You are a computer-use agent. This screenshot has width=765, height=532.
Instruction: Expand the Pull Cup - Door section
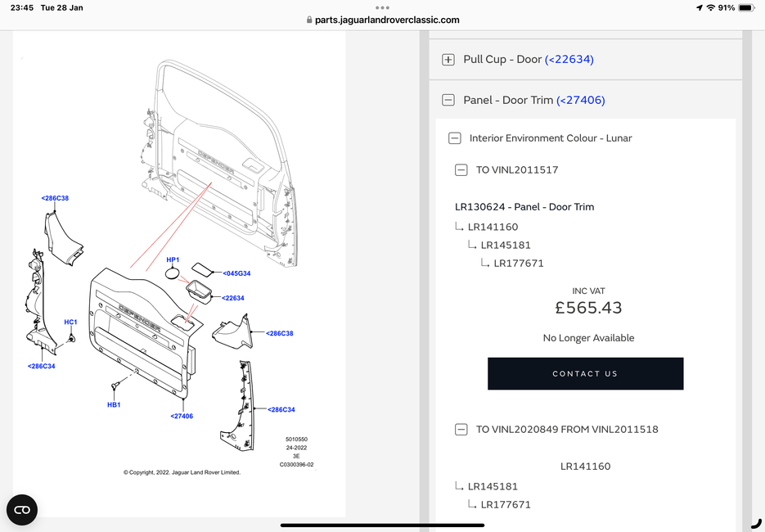tap(448, 60)
